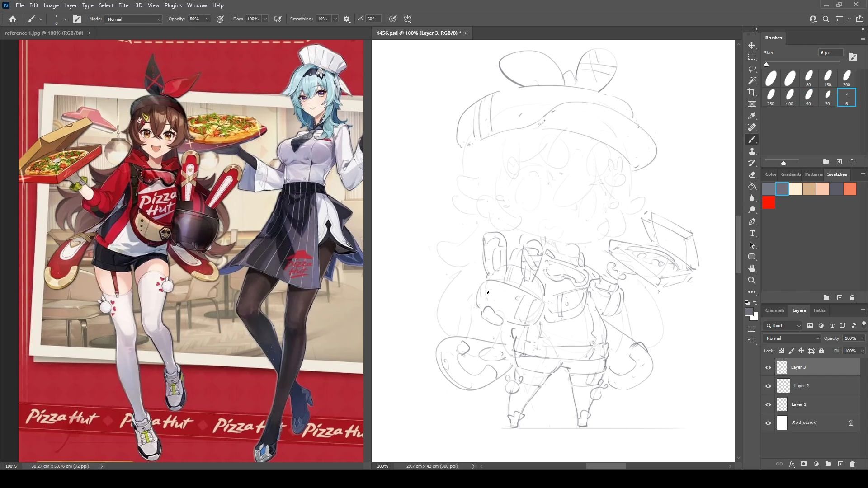868x488 pixels.
Task: Click the foreground color box
Action: coord(749,312)
